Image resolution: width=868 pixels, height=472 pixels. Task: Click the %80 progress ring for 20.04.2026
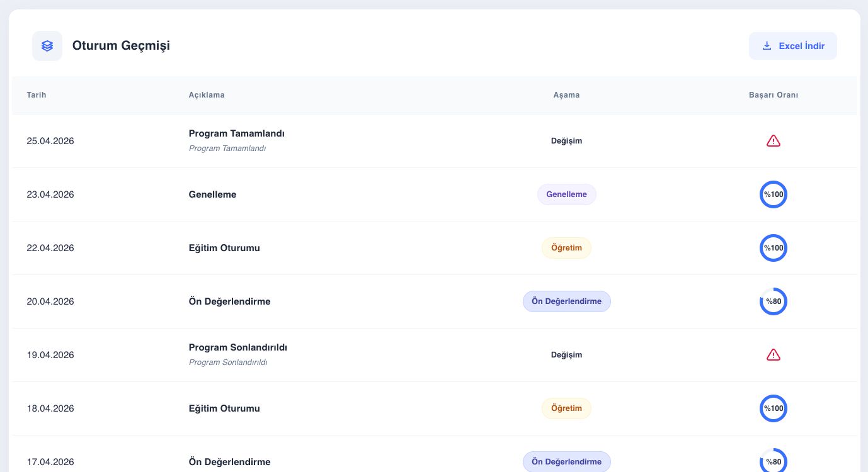click(773, 301)
